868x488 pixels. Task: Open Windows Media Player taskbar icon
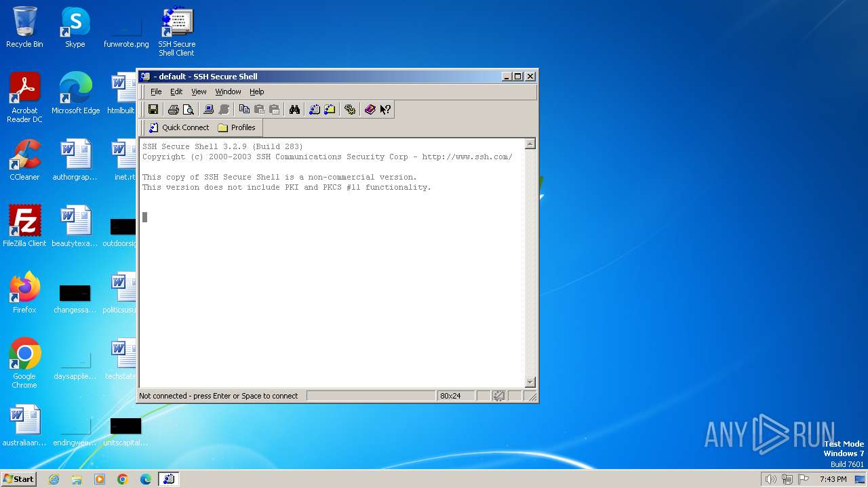click(x=100, y=479)
